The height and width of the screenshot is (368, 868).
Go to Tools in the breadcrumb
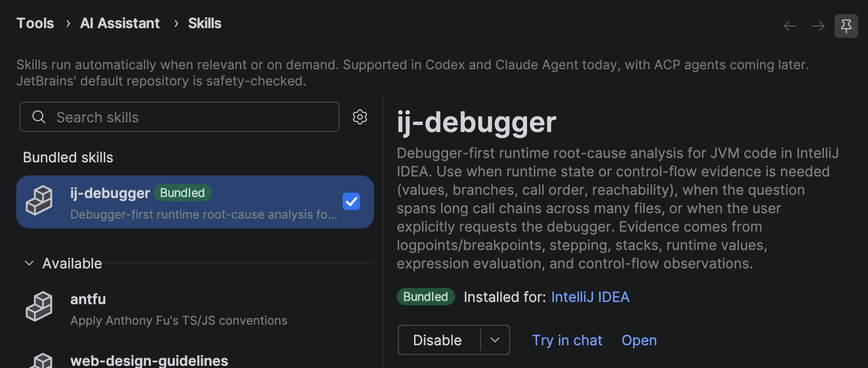pos(35,23)
